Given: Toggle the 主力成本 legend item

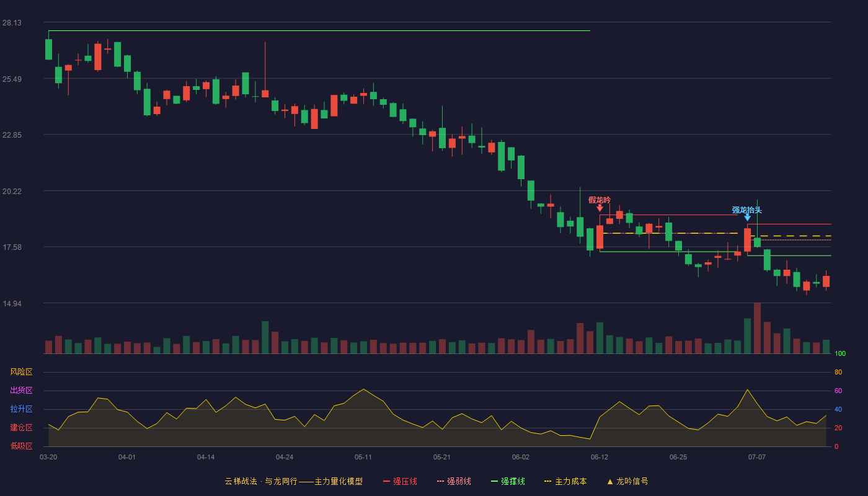Looking at the screenshot, I should point(565,481).
